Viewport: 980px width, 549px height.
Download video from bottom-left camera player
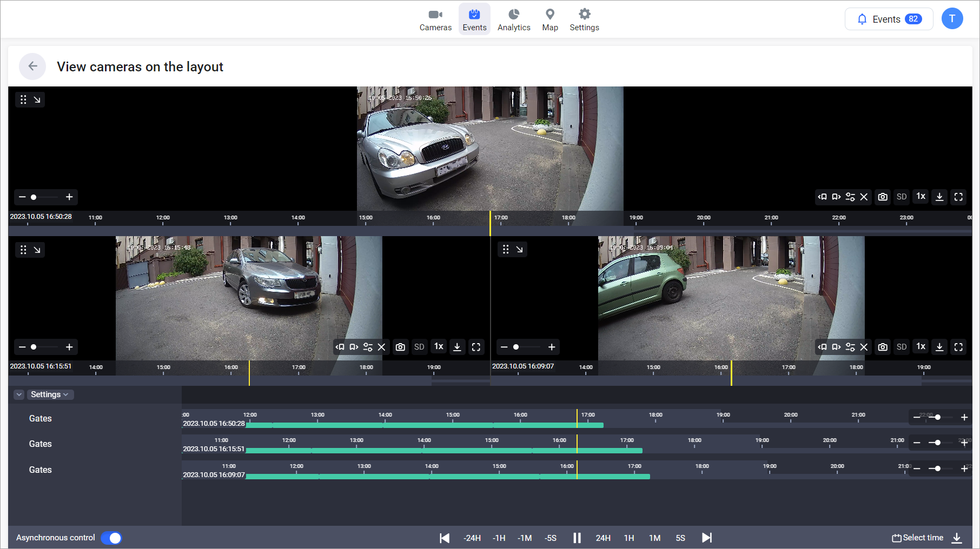click(457, 347)
